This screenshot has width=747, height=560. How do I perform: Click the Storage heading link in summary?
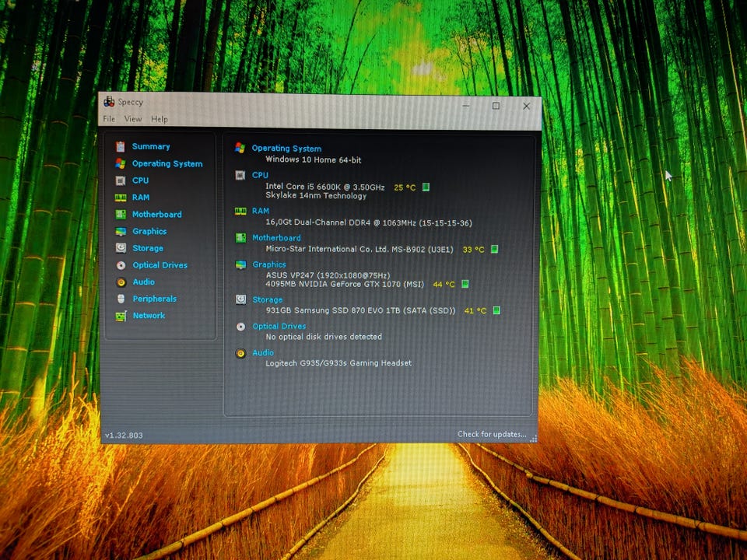pyautogui.click(x=267, y=299)
